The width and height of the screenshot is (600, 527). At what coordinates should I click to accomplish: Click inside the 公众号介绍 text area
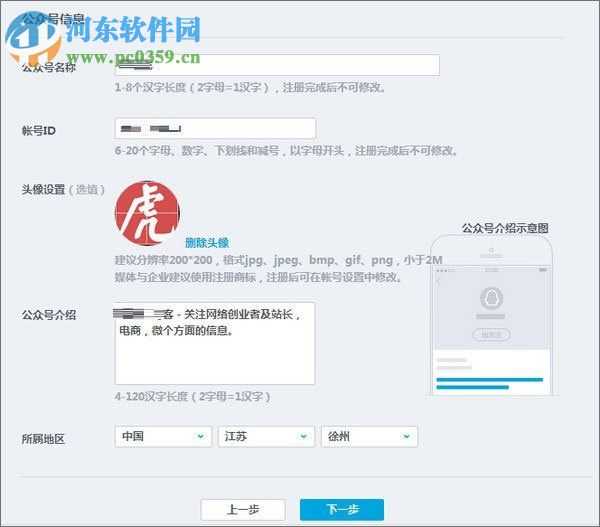215,343
